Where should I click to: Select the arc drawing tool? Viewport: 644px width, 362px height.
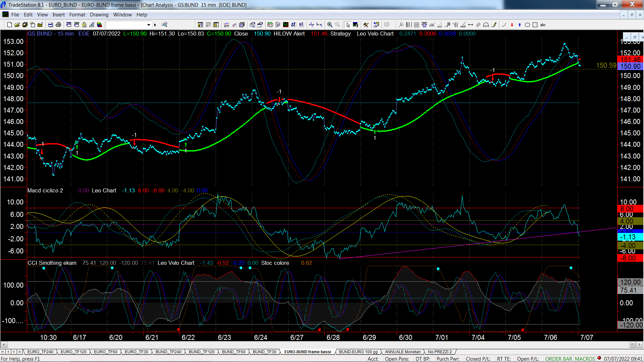point(504,24)
